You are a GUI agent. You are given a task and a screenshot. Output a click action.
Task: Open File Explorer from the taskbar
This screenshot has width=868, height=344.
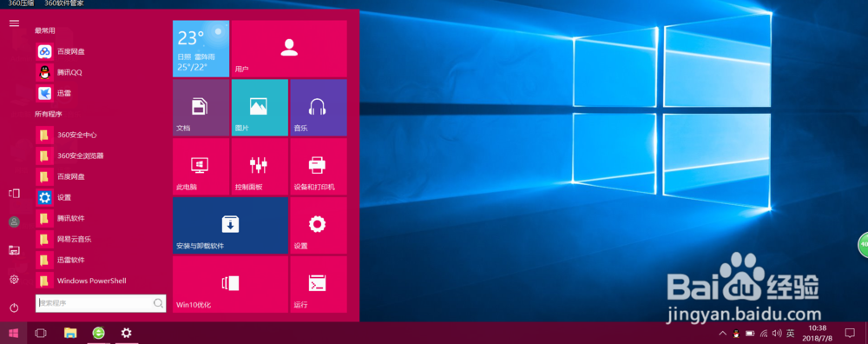coord(69,333)
